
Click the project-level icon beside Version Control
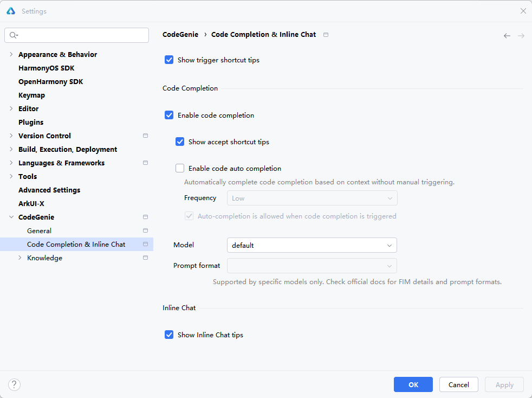pyautogui.click(x=145, y=136)
